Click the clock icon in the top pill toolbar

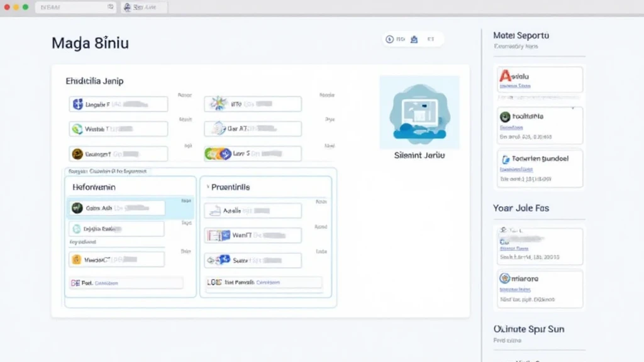[390, 40]
